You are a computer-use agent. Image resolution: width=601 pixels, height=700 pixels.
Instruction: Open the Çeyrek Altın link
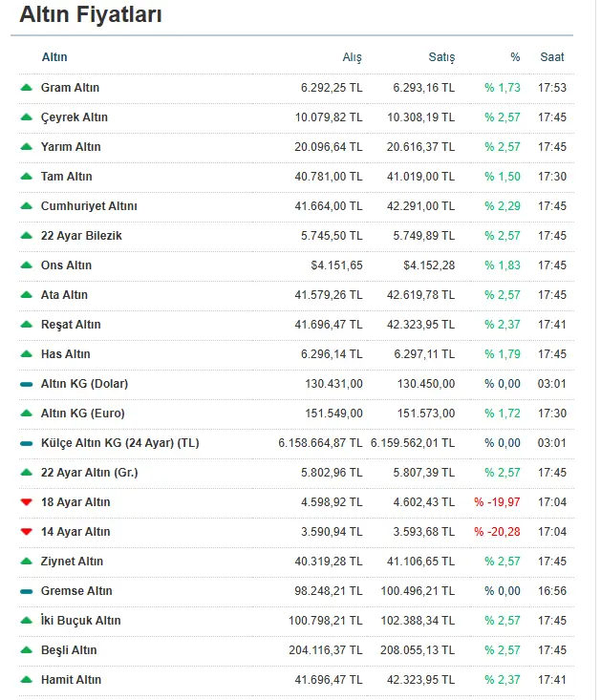coord(75,117)
